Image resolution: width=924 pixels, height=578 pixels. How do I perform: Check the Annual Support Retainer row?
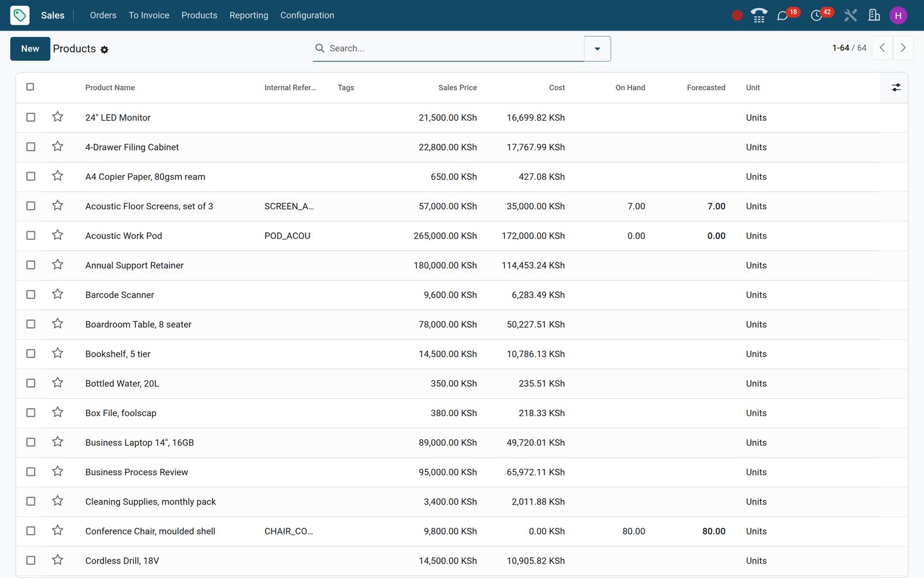click(31, 265)
